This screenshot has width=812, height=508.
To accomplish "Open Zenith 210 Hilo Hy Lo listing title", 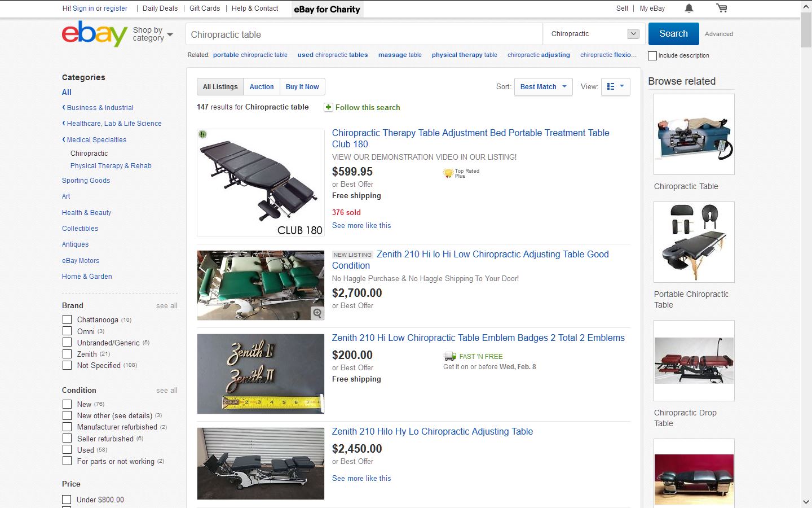I will tap(433, 431).
